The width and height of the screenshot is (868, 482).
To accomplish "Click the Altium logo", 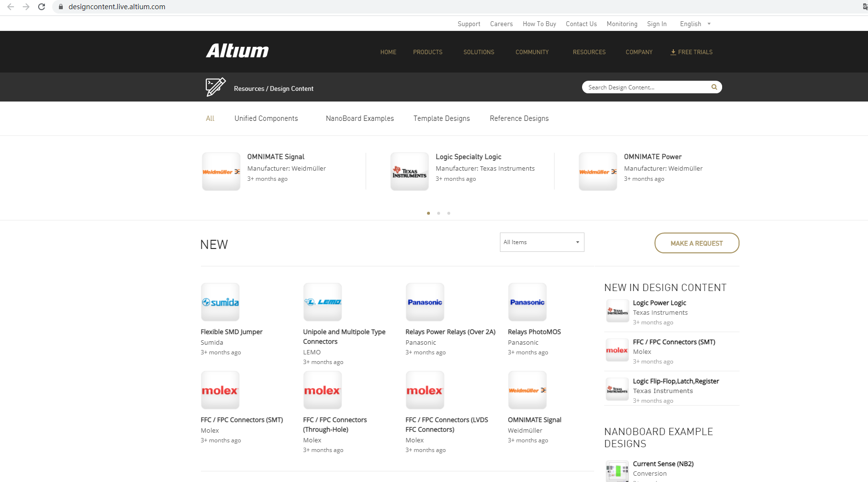I will [x=237, y=51].
